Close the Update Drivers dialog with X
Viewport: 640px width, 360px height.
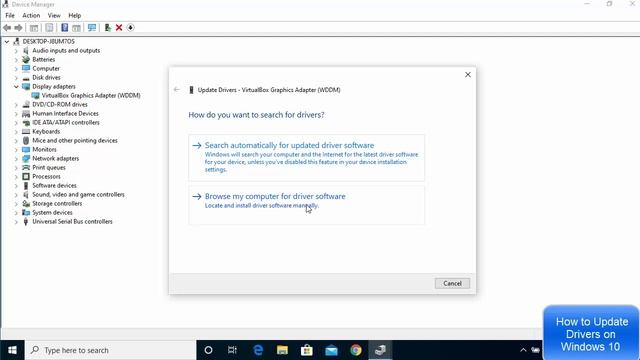tap(468, 75)
